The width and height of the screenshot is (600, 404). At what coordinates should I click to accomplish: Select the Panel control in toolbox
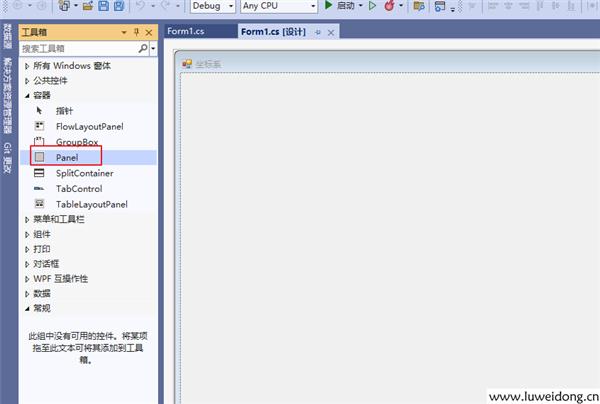pos(67,157)
